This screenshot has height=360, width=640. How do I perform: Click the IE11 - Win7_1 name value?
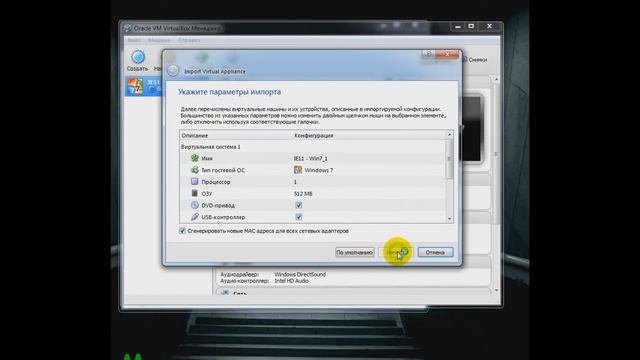[x=311, y=158]
